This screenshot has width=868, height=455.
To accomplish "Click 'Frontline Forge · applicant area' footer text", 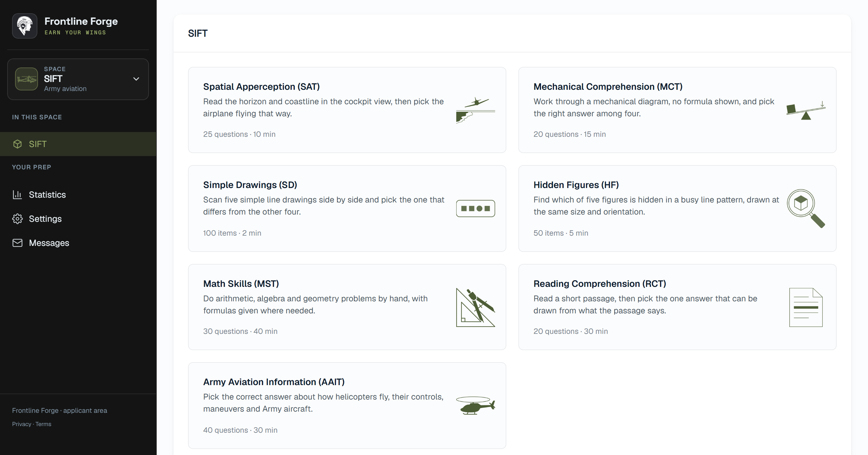I will tap(60, 410).
